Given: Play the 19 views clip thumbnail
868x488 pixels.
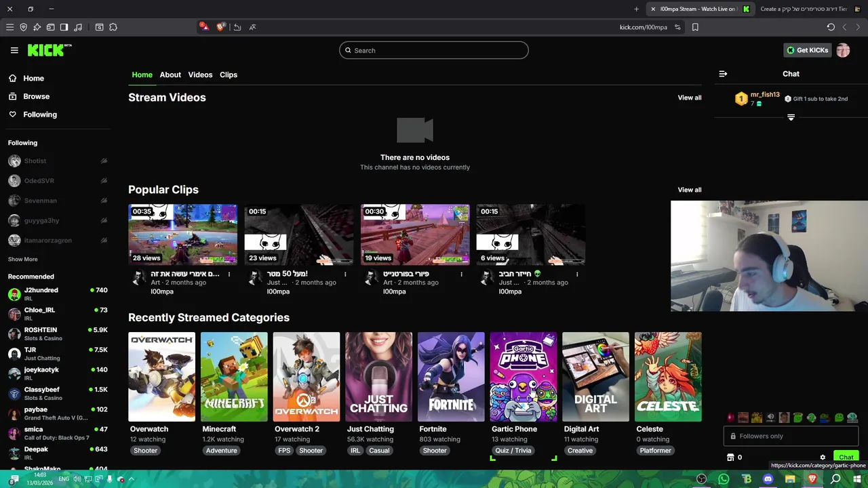Looking at the screenshot, I should pyautogui.click(x=415, y=235).
